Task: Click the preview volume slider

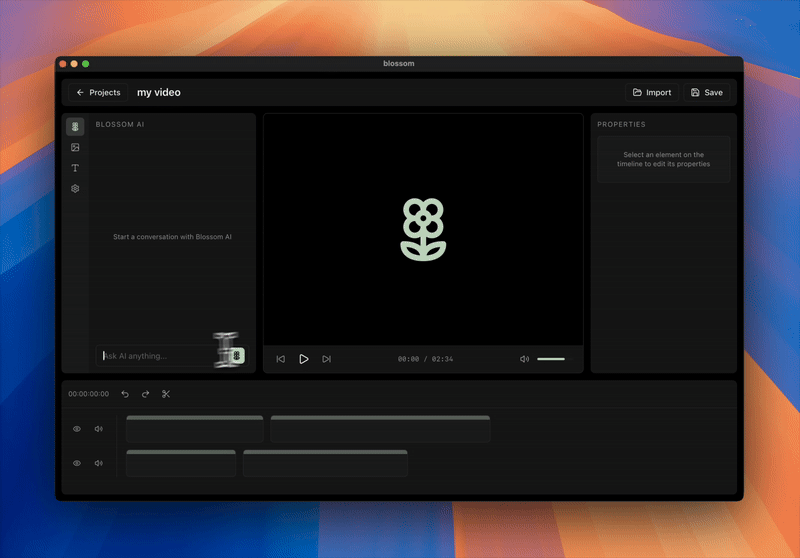Action: [x=551, y=359]
